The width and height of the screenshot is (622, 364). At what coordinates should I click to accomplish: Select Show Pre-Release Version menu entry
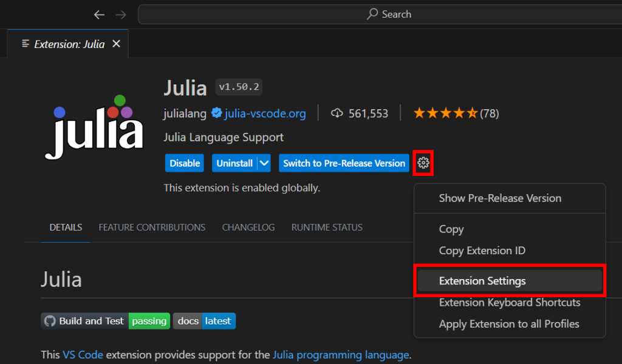tap(510, 198)
